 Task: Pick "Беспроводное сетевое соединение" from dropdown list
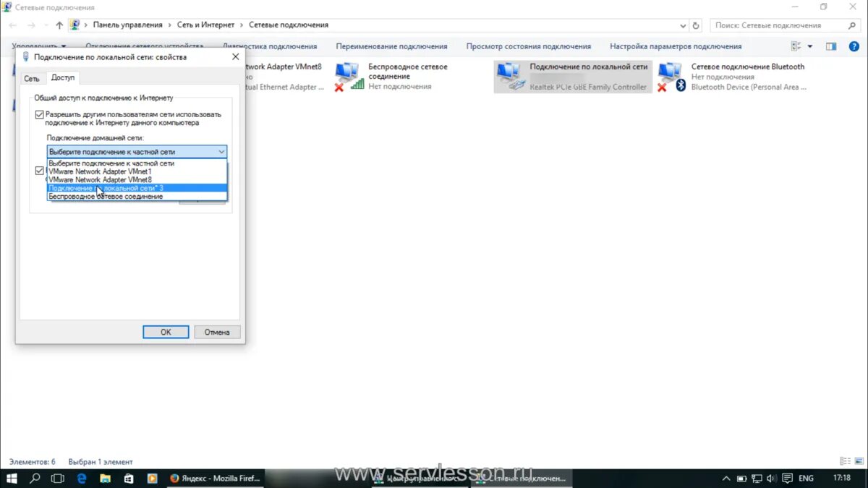coord(137,196)
